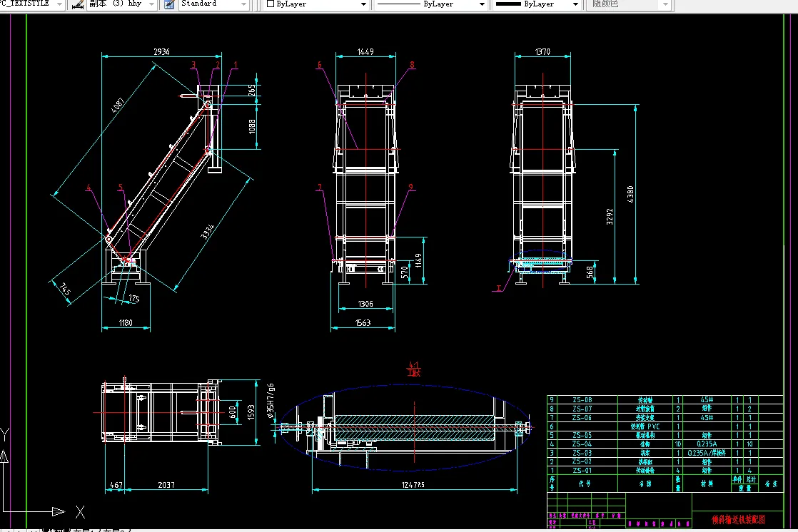Viewport: 798px width, 532px height.
Task: Select the 2037 dimension text
Action: 166,485
